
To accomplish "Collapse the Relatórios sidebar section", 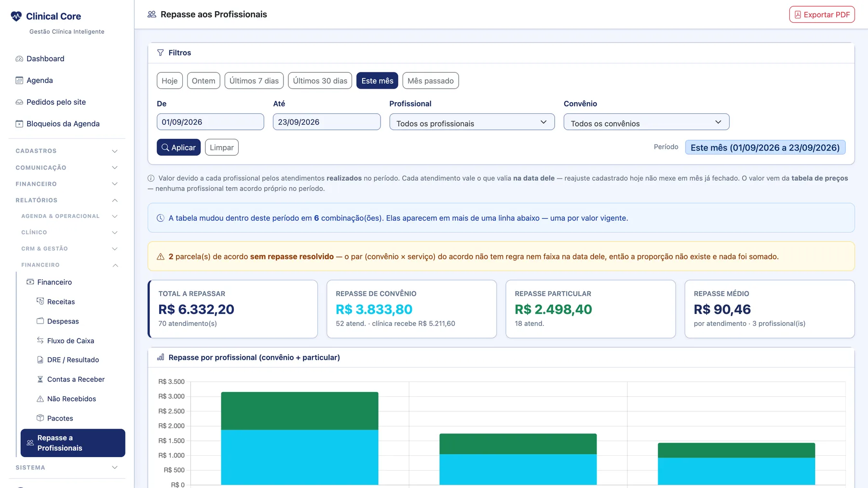I will point(67,200).
